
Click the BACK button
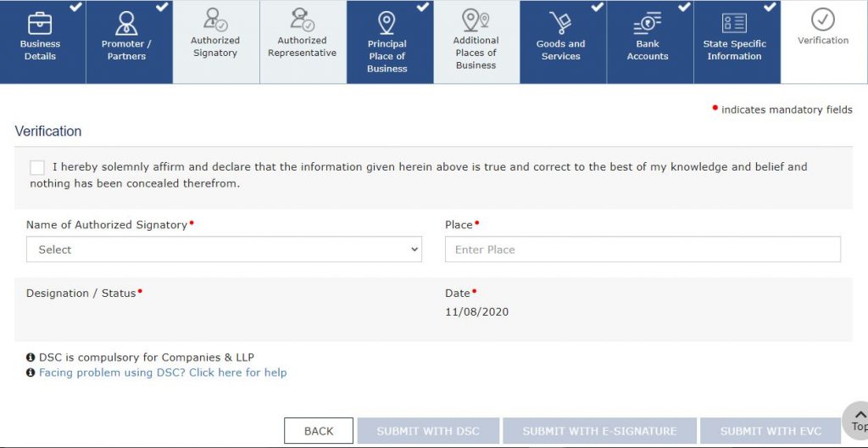point(319,431)
